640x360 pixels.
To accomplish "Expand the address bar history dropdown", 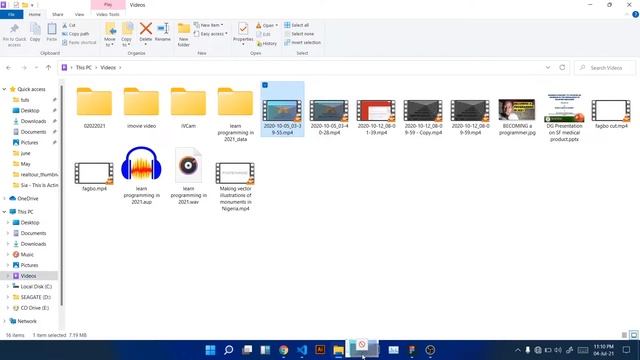I will pos(548,68).
